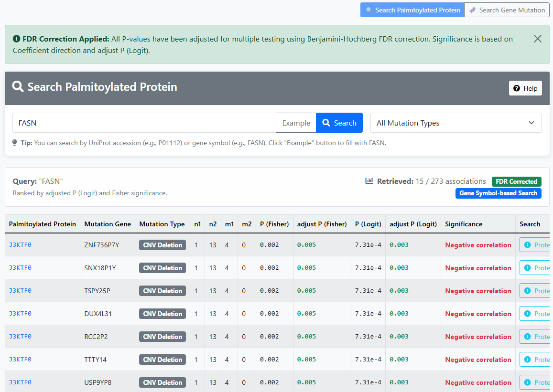The height and width of the screenshot is (392, 553).
Task: Dismiss the FDR Correction alert
Action: tap(538, 39)
